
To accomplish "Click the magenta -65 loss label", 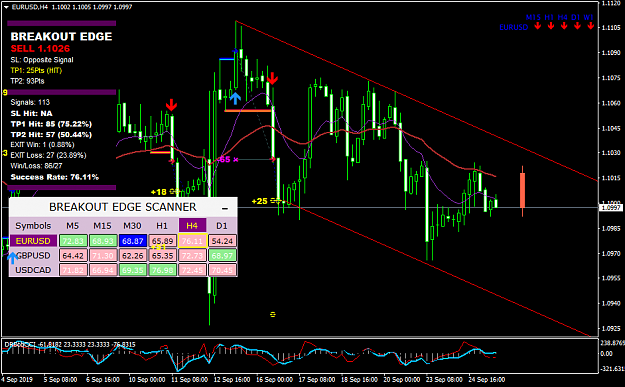I will (x=224, y=159).
